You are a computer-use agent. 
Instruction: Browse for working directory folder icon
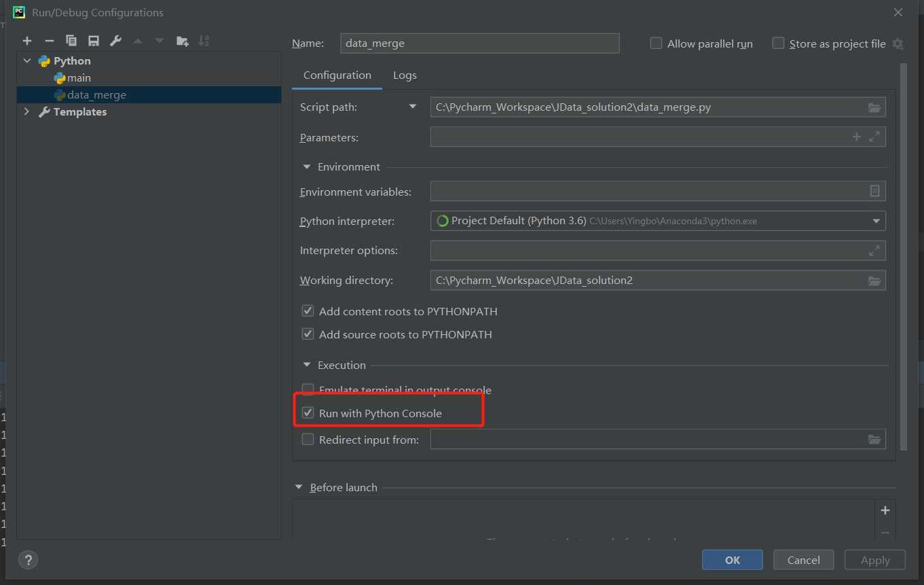click(x=874, y=281)
